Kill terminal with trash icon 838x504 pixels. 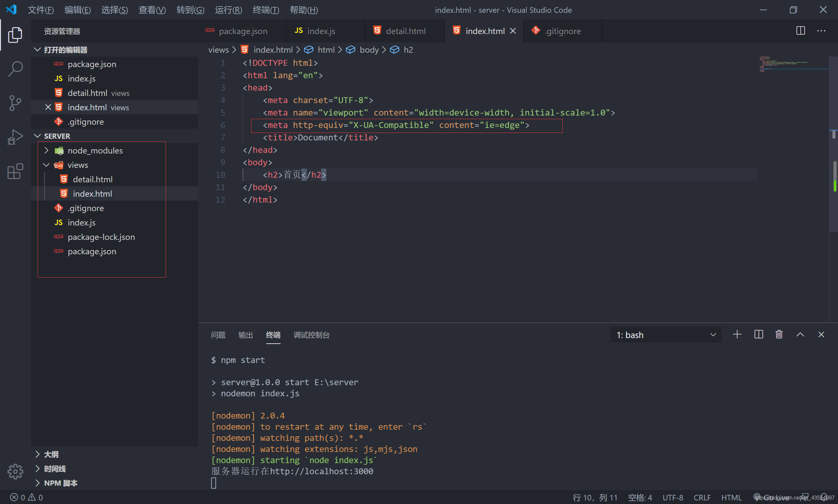pyautogui.click(x=779, y=334)
